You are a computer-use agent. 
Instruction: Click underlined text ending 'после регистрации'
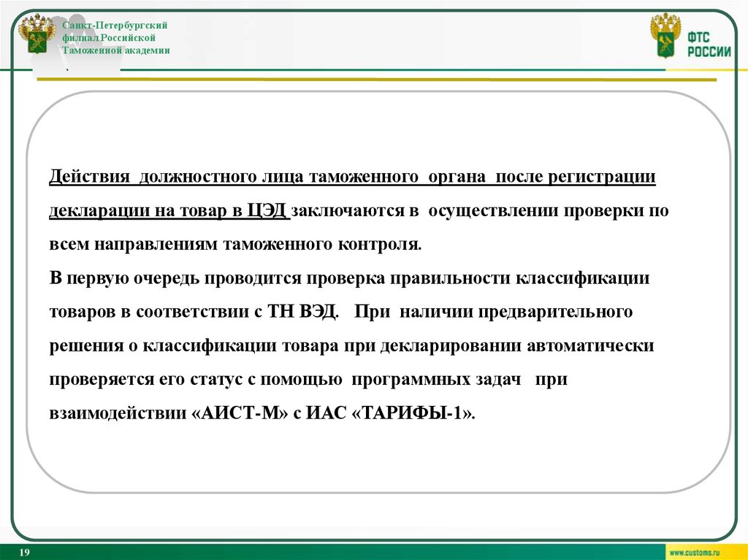353,177
